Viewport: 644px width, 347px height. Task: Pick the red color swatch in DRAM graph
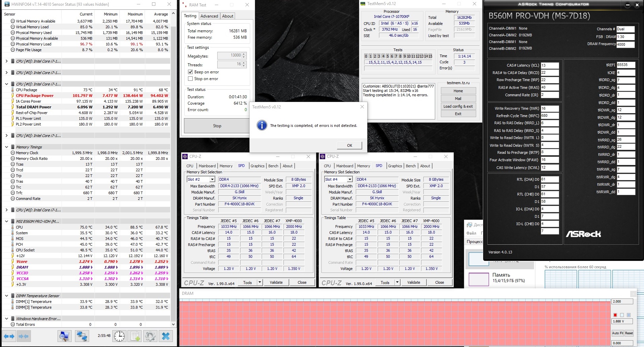(615, 315)
